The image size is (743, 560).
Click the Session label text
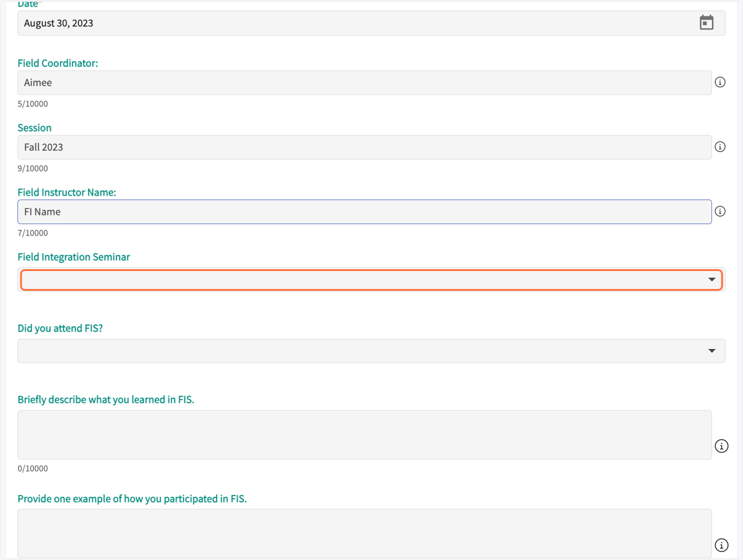pyautogui.click(x=35, y=128)
